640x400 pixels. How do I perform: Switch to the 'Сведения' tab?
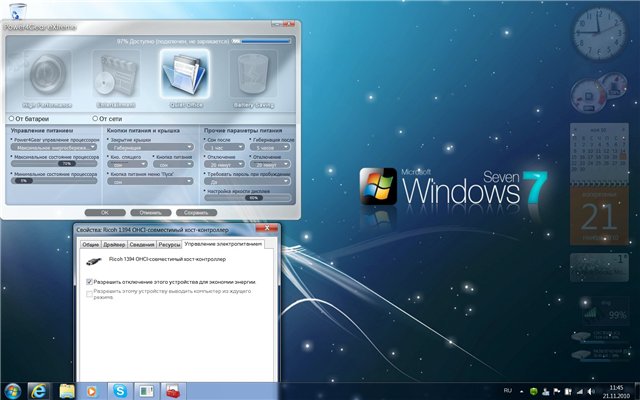tap(142, 244)
